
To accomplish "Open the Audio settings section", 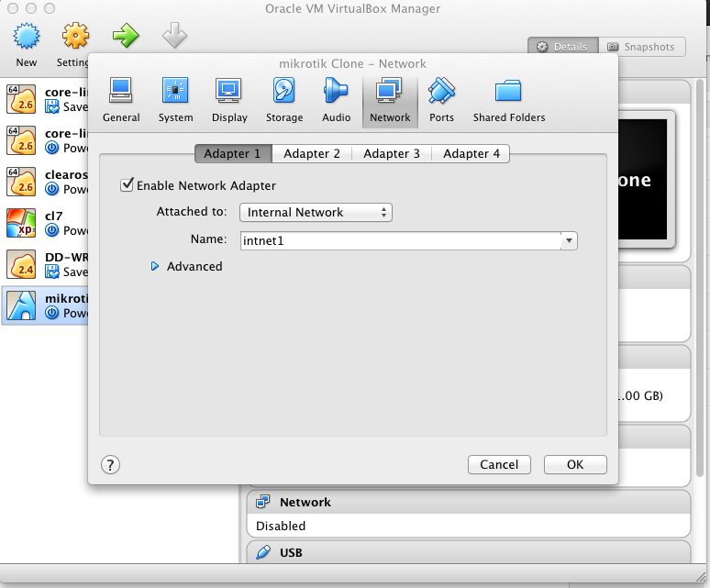I will click(x=336, y=100).
